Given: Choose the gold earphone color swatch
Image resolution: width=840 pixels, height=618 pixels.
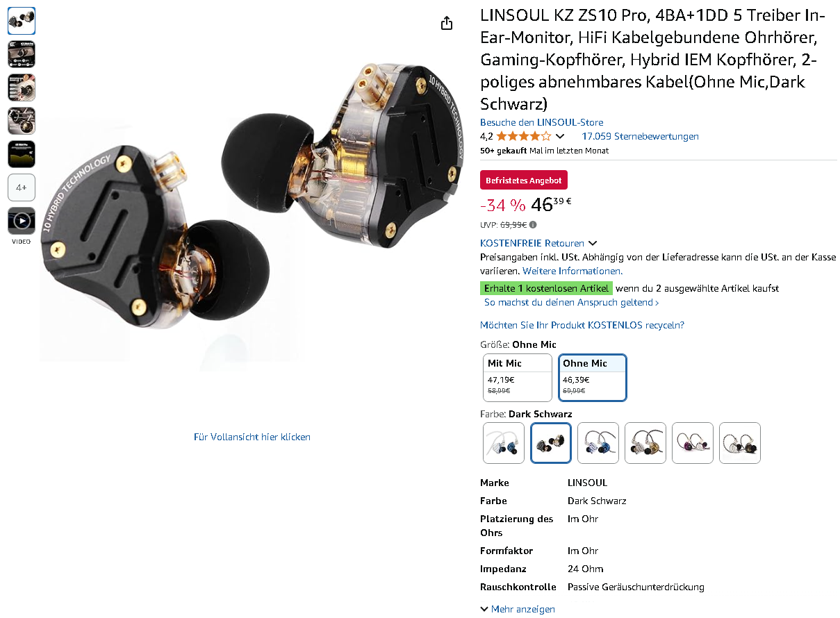Looking at the screenshot, I should (x=645, y=443).
